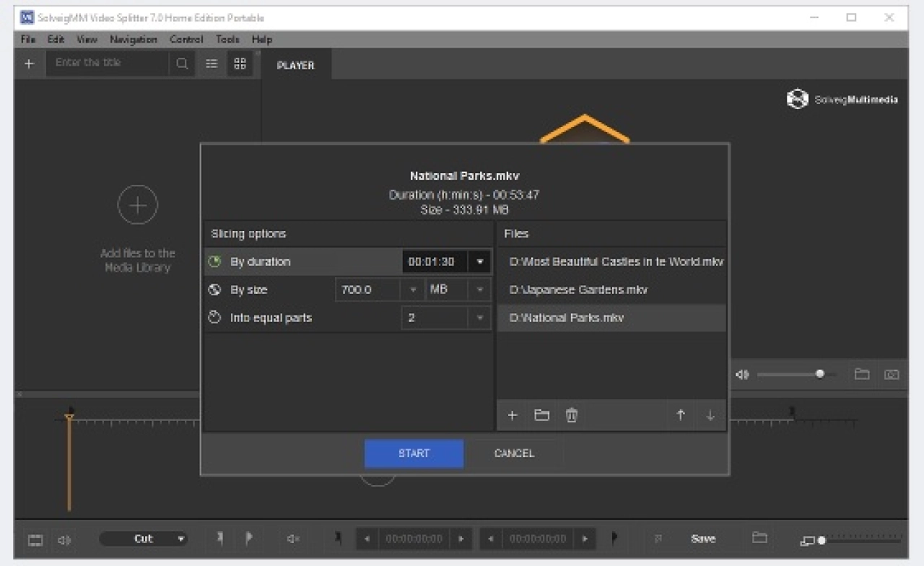This screenshot has height=566, width=924.
Task: Open the equal parts count dropdown
Action: 479,318
